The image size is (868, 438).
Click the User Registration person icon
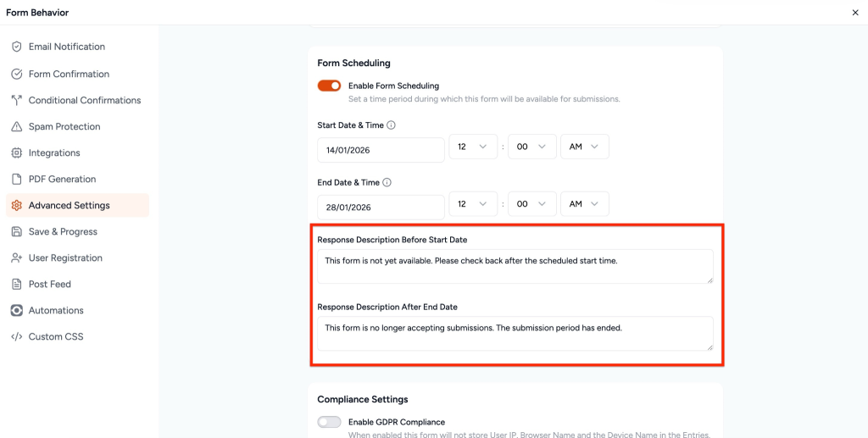click(17, 258)
